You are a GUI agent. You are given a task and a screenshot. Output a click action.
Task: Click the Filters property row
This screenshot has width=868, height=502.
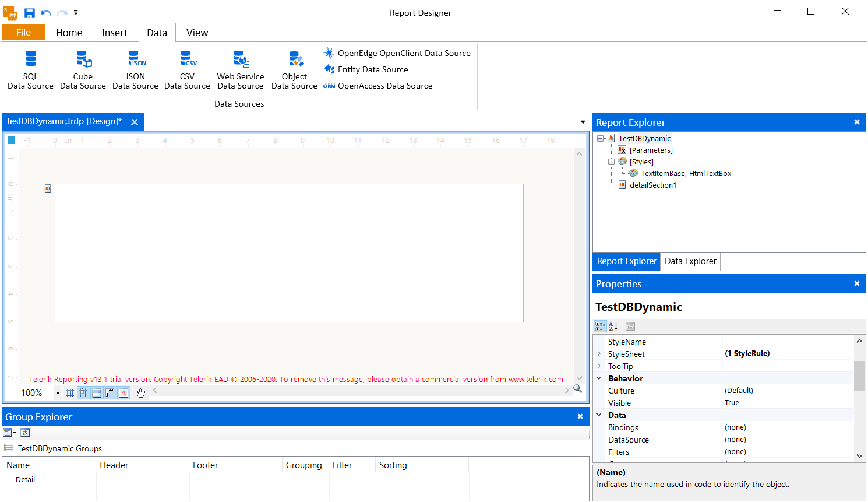[x=724, y=452]
